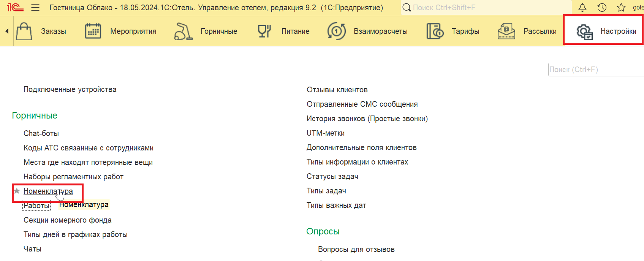Open Секции номерного фонда link
644x261 pixels.
68,220
